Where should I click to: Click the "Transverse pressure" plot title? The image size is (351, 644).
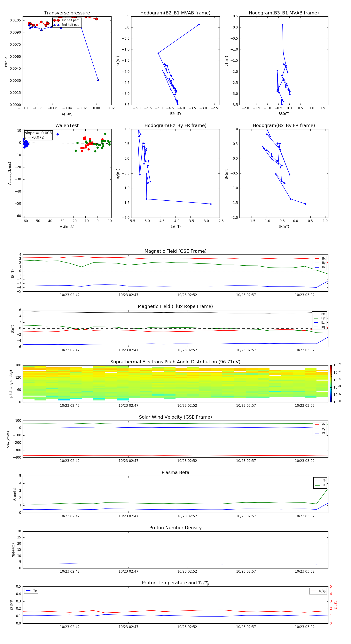pyautogui.click(x=67, y=13)
